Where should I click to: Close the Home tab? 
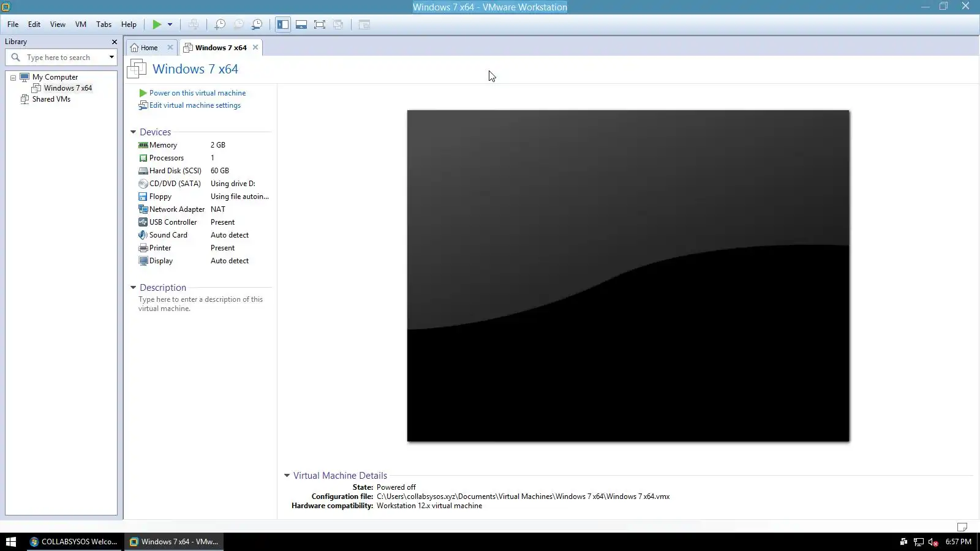[170, 47]
